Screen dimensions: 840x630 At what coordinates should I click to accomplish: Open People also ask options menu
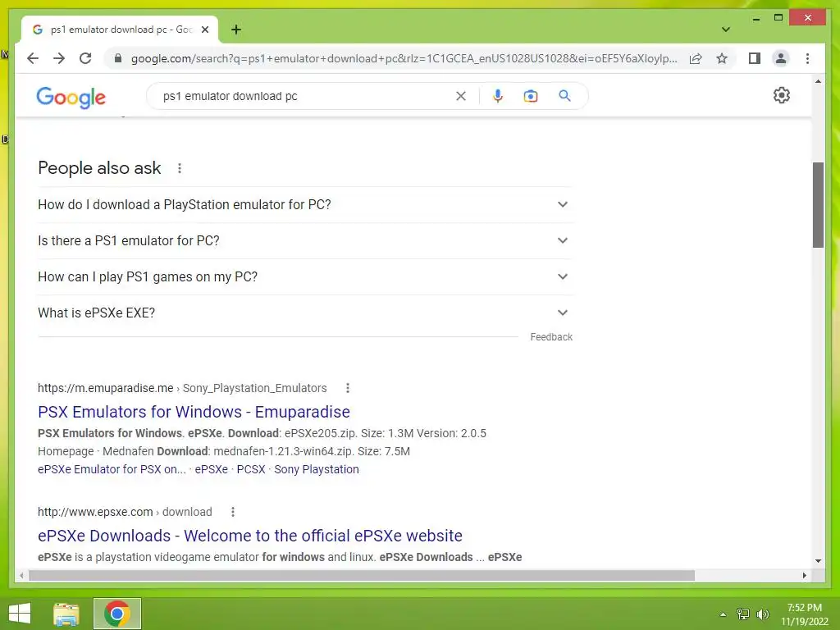coord(180,168)
